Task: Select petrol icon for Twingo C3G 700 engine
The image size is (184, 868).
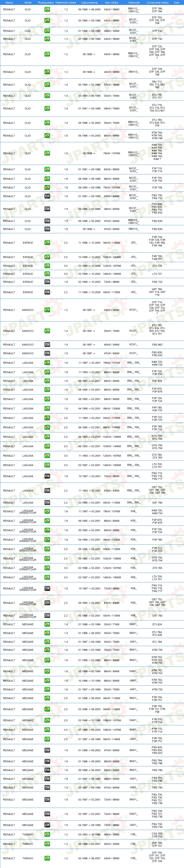Action: pyautogui.click(x=47, y=835)
